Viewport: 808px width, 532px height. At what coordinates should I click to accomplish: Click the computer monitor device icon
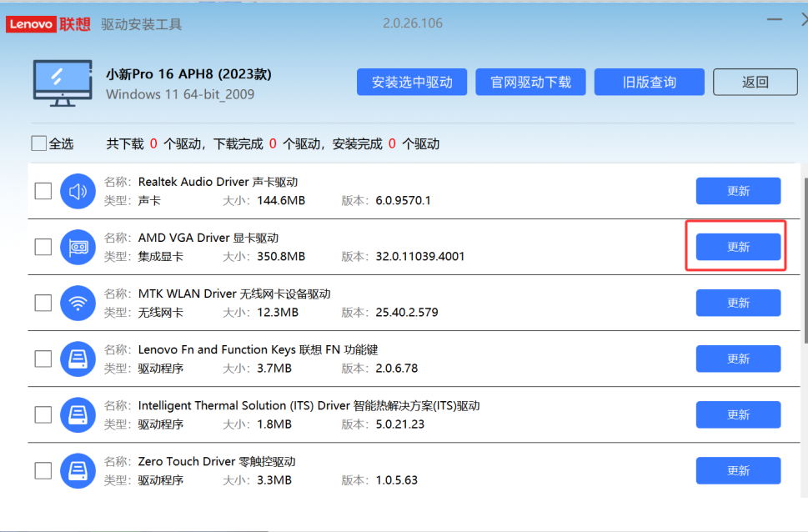click(x=63, y=83)
